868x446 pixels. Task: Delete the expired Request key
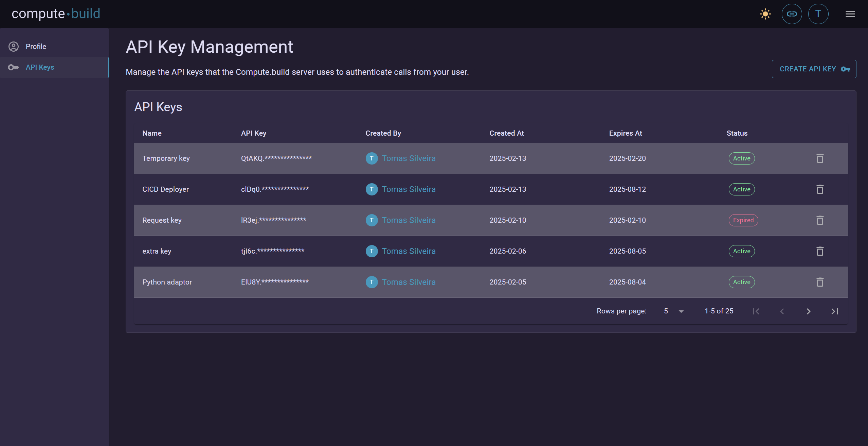(x=820, y=220)
